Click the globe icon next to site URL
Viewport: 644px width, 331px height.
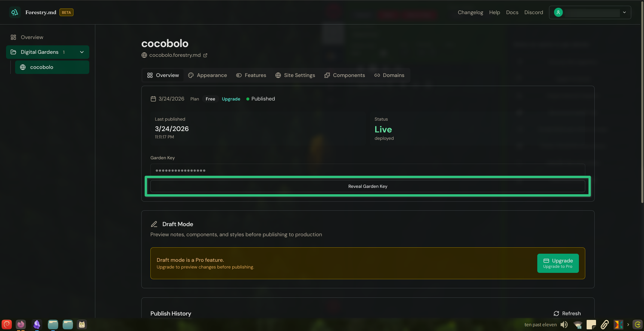point(144,55)
